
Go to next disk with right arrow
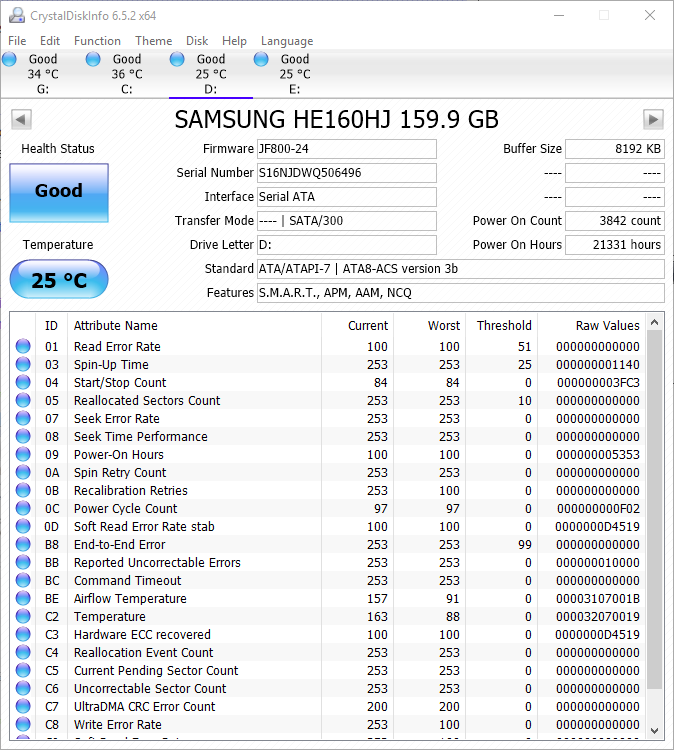(x=653, y=119)
